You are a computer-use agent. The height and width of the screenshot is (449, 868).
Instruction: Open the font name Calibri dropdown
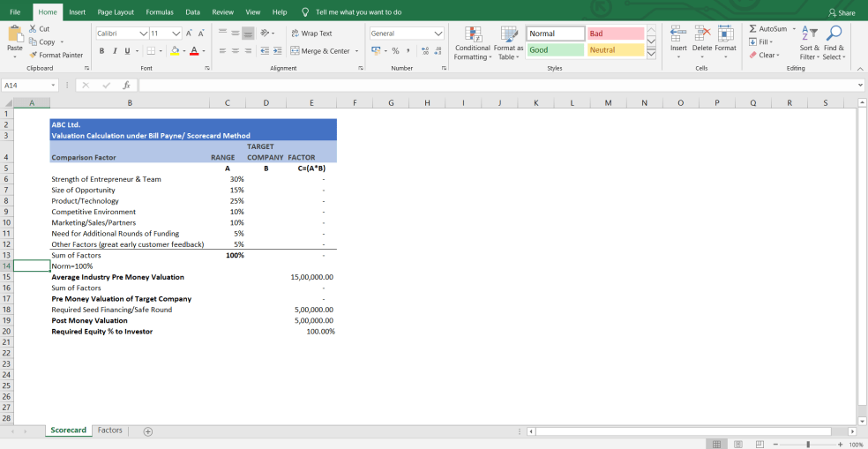(x=144, y=34)
